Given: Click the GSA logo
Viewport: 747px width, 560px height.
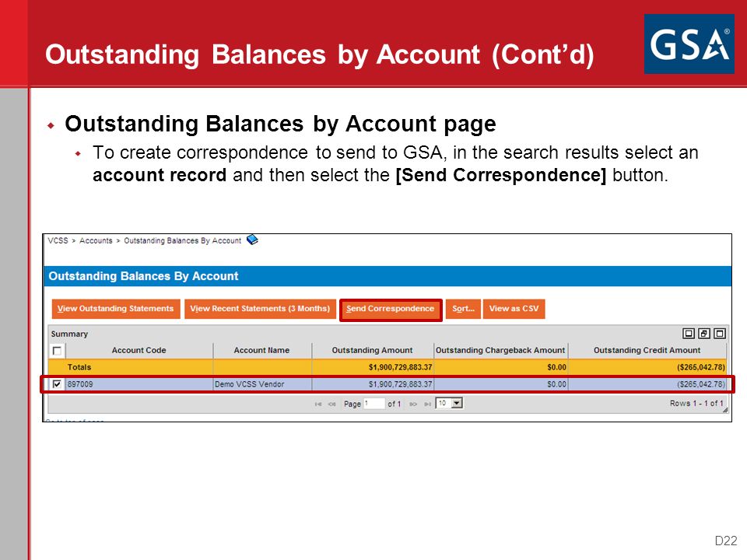Looking at the screenshot, I should 689,44.
